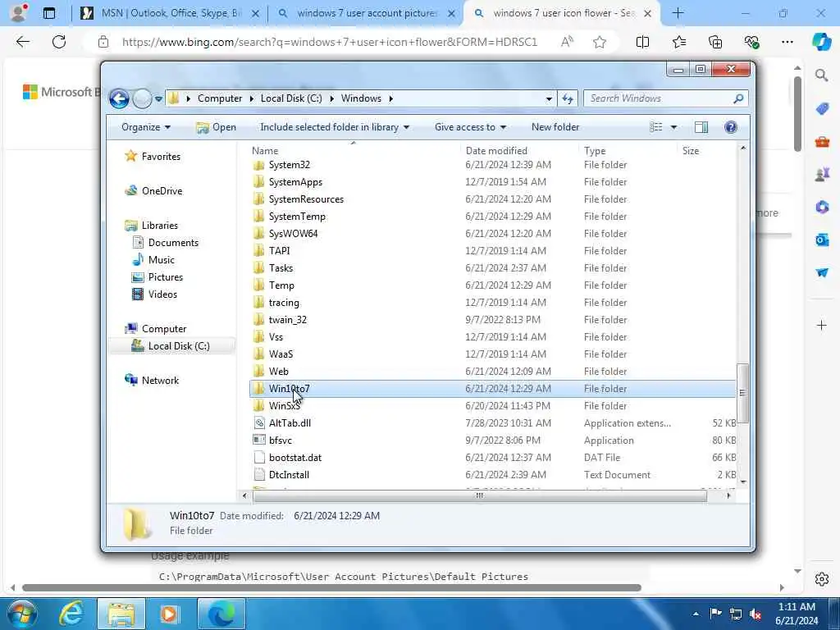Click the file list vertical scrollbar thumb
The image size is (840, 630).
(x=742, y=393)
